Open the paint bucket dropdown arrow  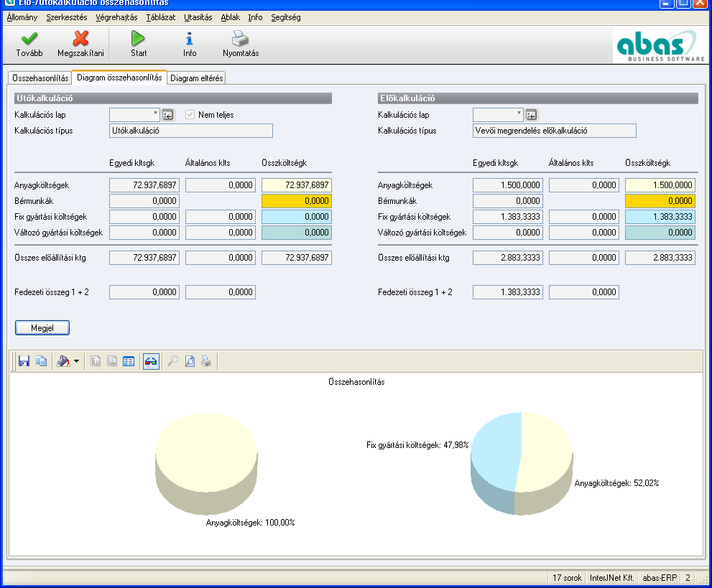[76, 361]
